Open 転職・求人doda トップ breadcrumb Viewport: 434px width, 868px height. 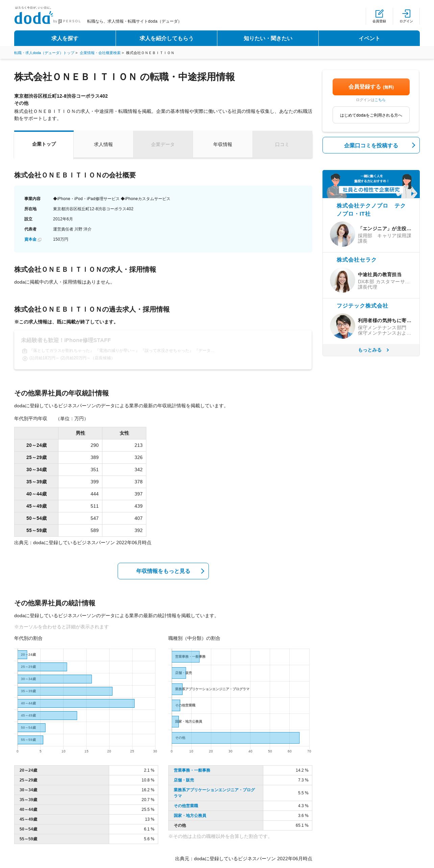coord(44,53)
